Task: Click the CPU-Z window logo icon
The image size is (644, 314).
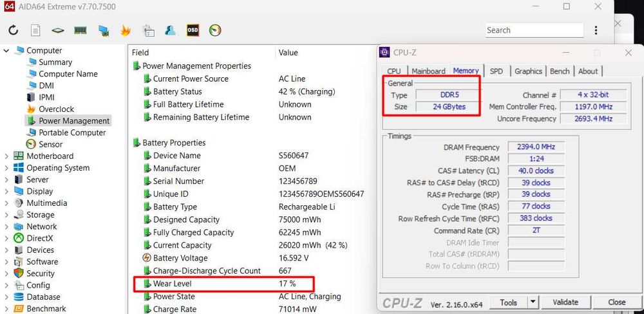Action: [385, 52]
